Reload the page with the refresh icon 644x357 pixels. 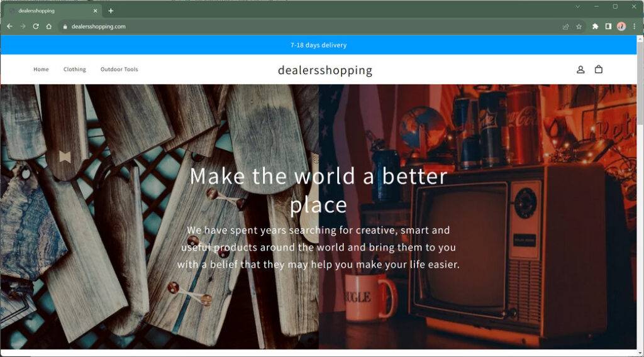[36, 26]
